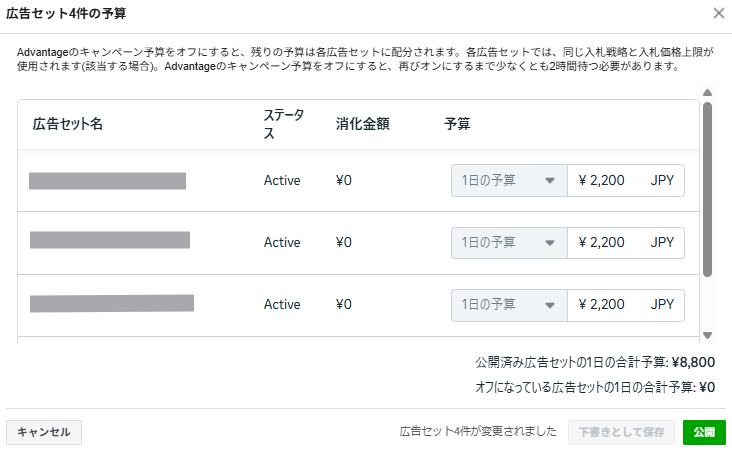Click the 下書きとして保存 button

point(621,432)
